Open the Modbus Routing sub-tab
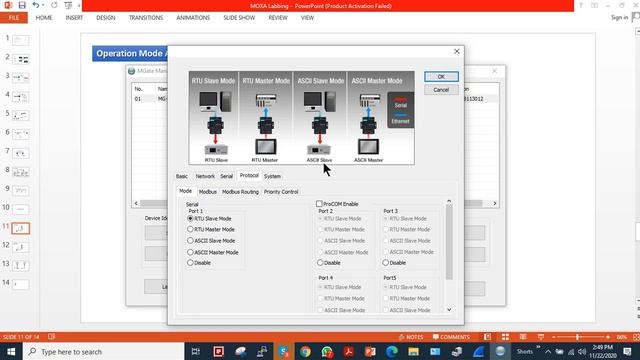The height and width of the screenshot is (360, 640). pyautogui.click(x=240, y=192)
